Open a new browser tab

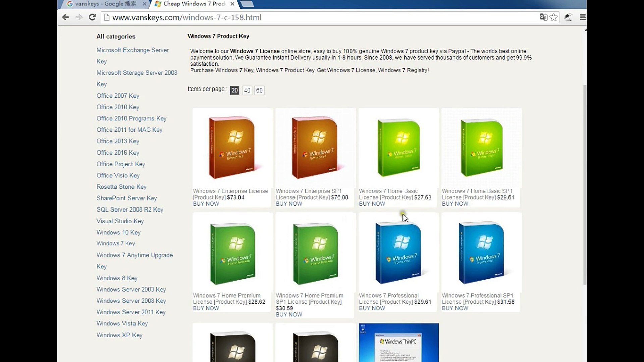click(x=248, y=4)
